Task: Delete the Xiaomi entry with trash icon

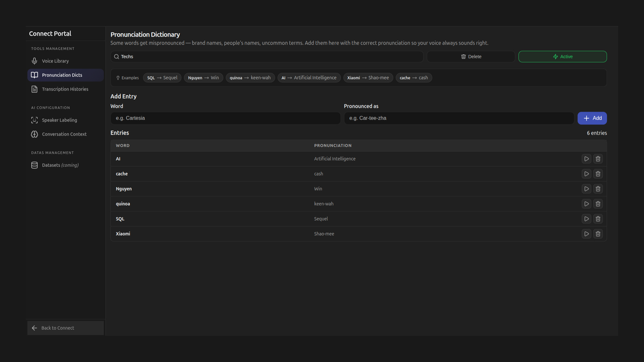Action: tap(598, 234)
